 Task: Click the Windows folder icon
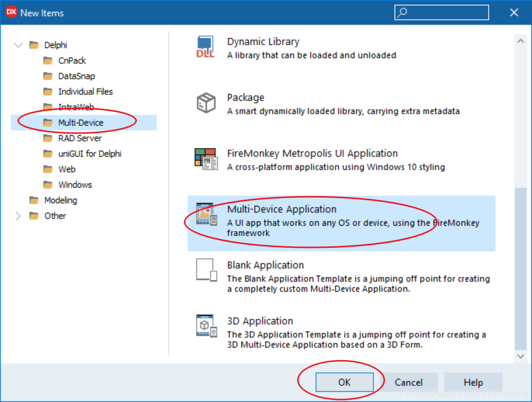tap(48, 185)
